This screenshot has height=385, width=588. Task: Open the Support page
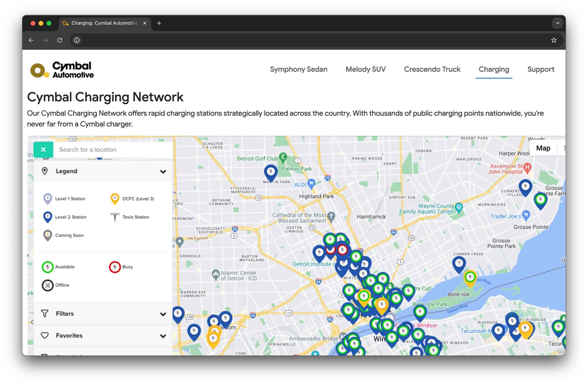(541, 69)
